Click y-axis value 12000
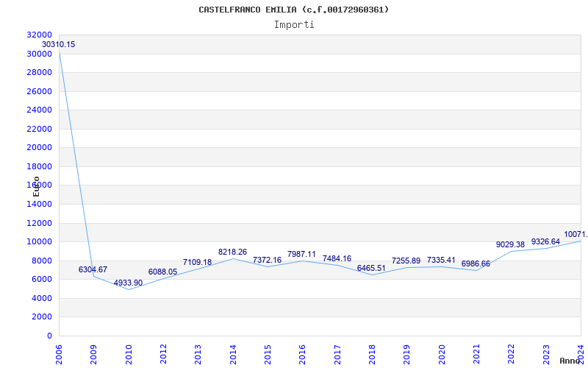The image size is (588, 368). tap(40, 223)
